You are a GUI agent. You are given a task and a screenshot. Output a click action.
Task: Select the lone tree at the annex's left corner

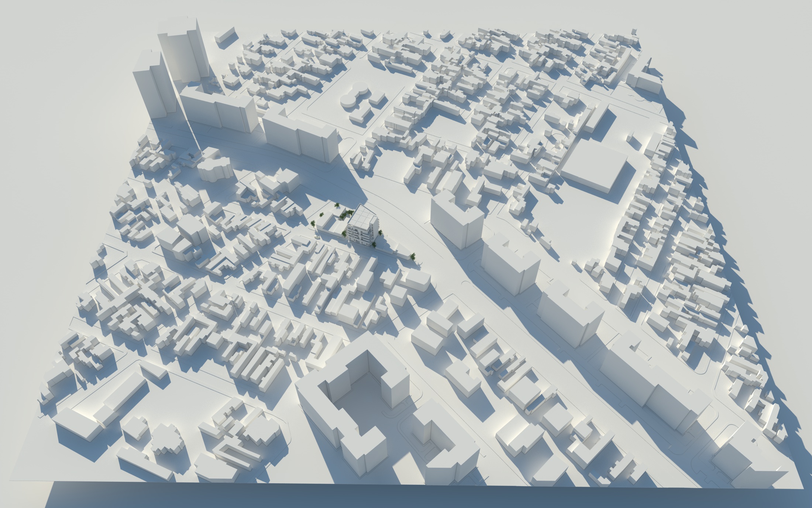pyautogui.click(x=313, y=223)
